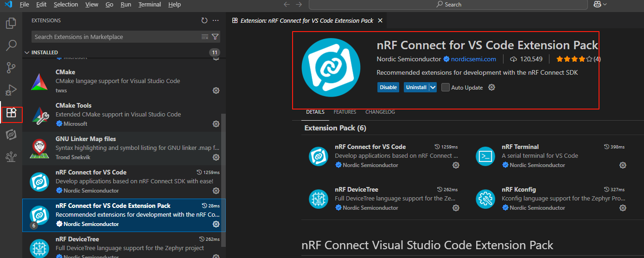Refresh the extensions list
The image size is (644, 258).
tap(204, 20)
